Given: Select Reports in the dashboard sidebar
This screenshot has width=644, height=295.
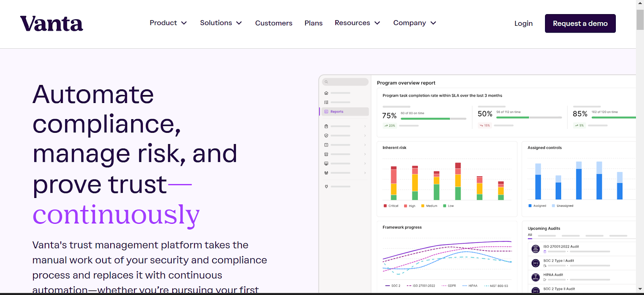Looking at the screenshot, I should tap(345, 111).
